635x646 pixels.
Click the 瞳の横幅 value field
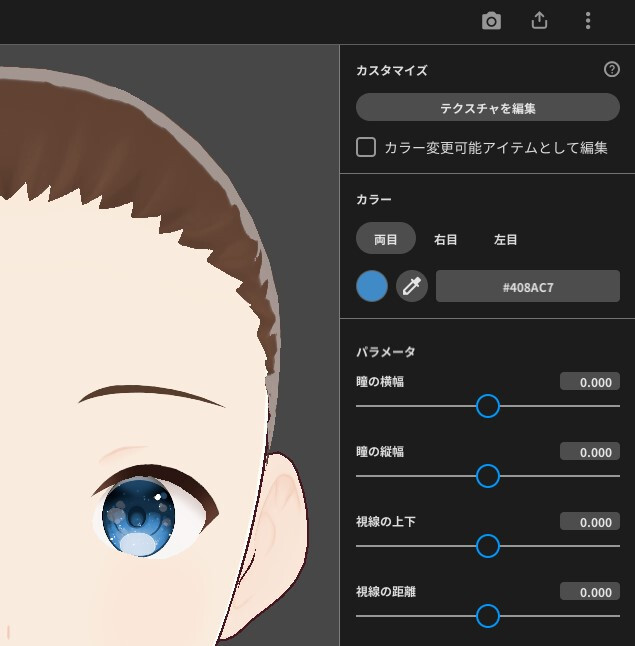coord(590,382)
